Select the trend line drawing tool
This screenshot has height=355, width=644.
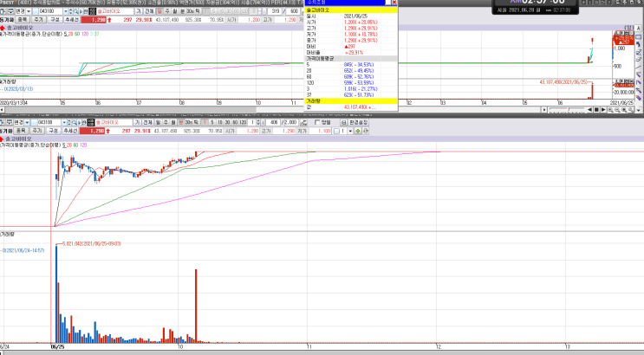[x=638, y=68]
